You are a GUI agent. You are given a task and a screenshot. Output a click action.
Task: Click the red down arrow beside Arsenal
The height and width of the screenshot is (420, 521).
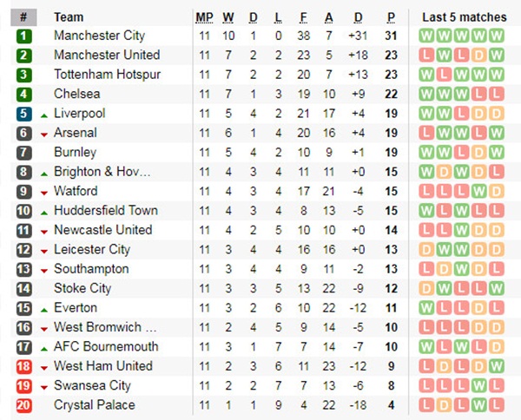(x=43, y=135)
